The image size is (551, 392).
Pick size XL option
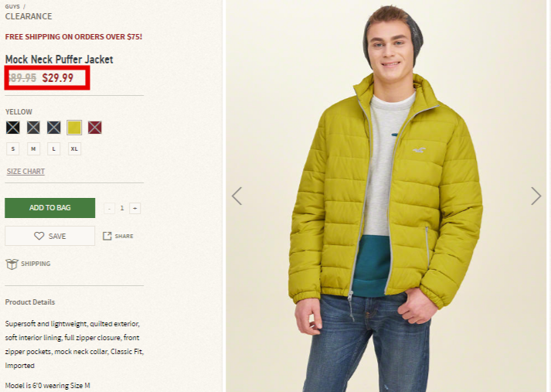click(x=74, y=148)
